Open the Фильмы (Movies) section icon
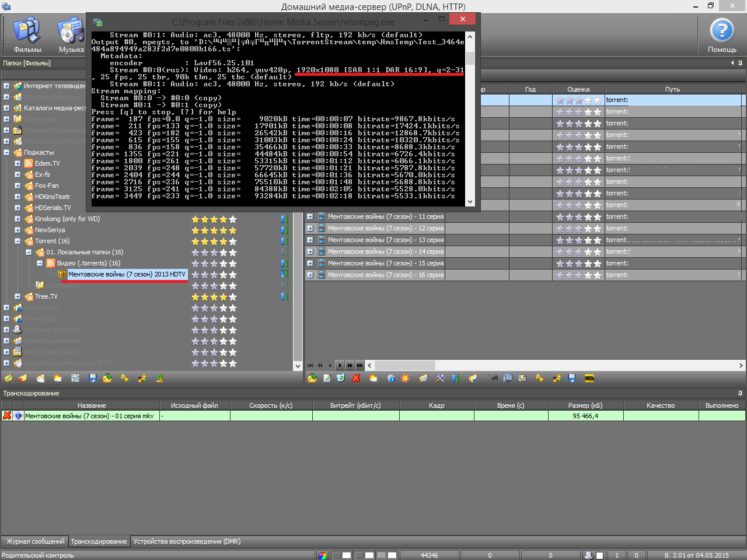747x560 pixels. tap(27, 34)
